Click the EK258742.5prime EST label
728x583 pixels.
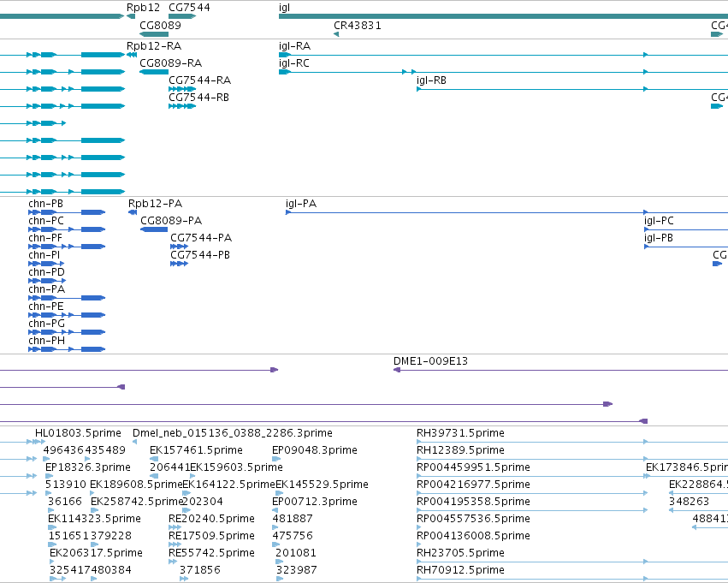click(137, 503)
